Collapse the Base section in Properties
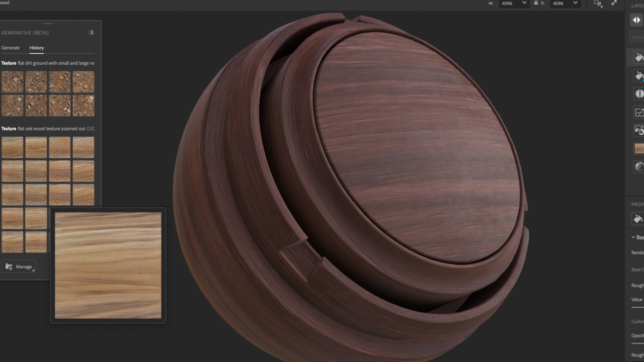 tap(633, 237)
